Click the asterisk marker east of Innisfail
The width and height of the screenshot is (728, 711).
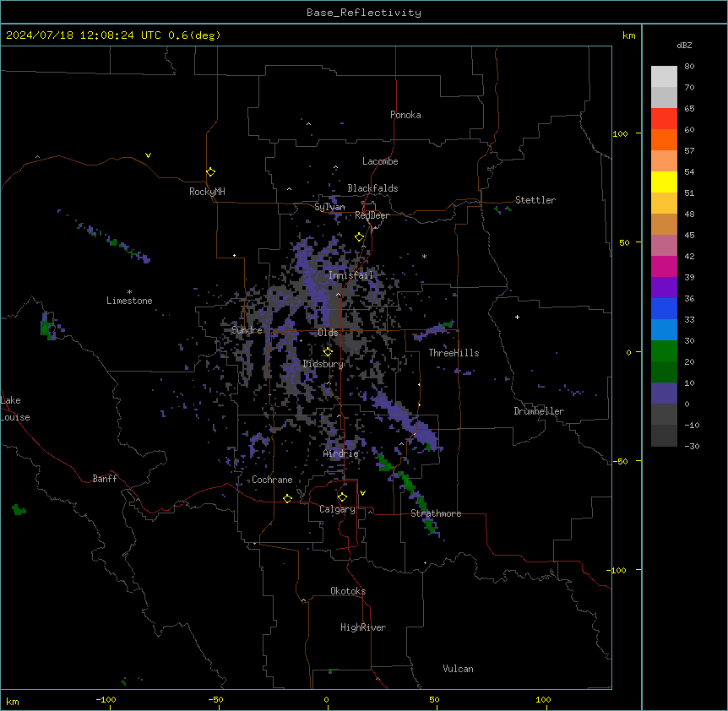424,257
